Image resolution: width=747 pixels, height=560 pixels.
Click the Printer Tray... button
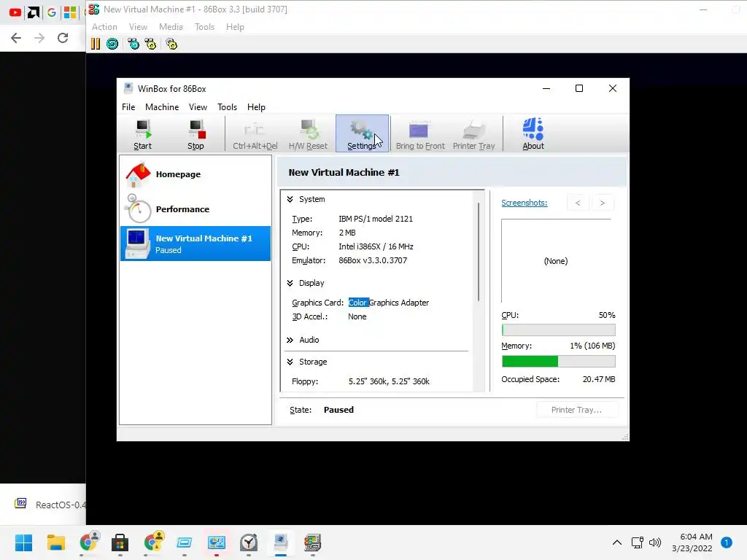click(576, 410)
